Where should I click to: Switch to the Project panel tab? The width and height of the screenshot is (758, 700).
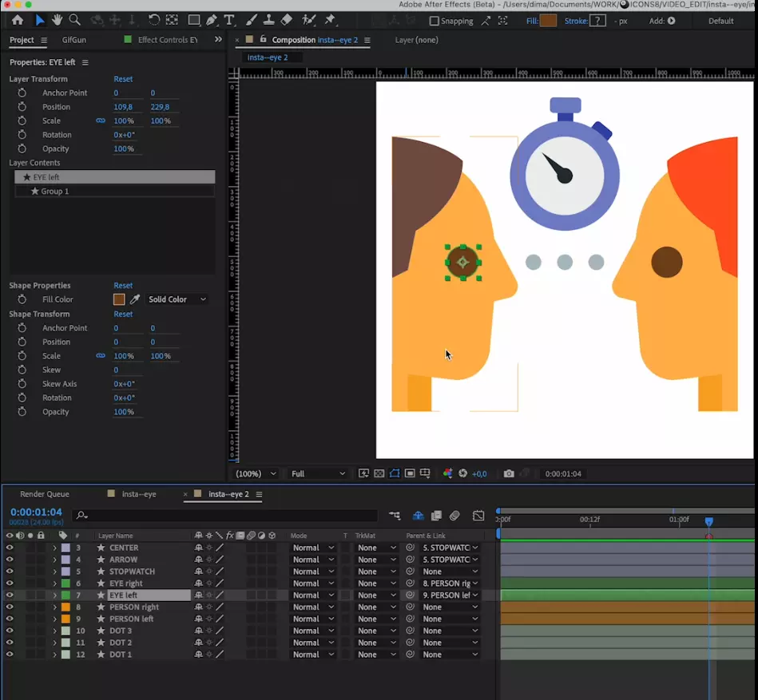coord(22,40)
